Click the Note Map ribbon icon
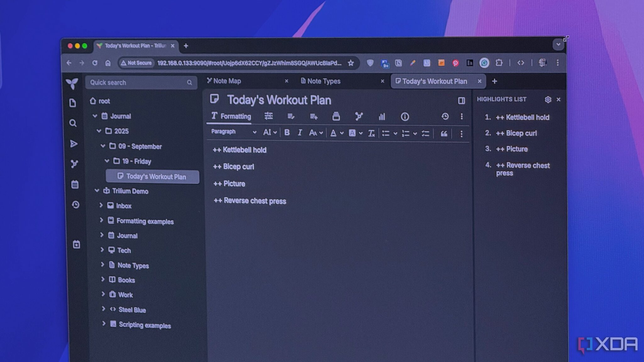Image resolution: width=644 pixels, height=362 pixels. click(358, 117)
